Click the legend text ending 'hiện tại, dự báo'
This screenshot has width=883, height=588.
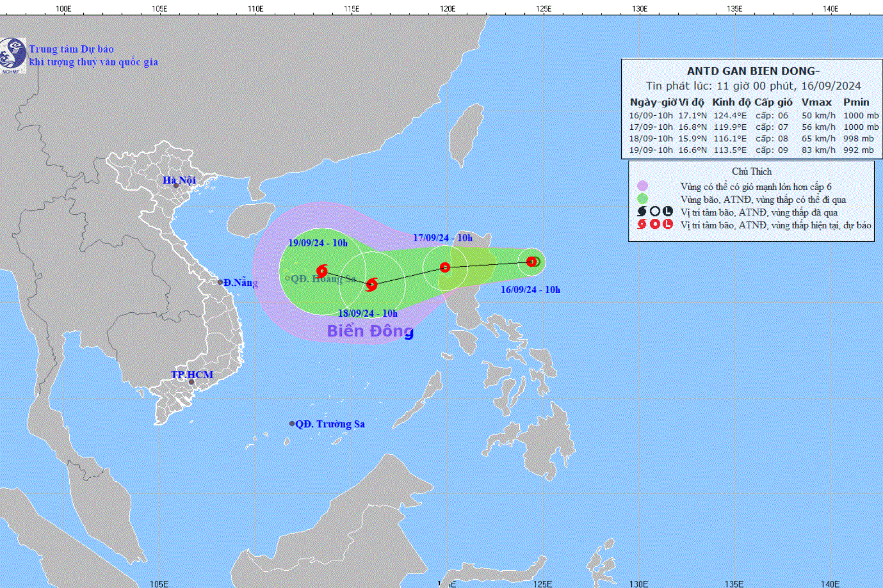coord(775,225)
